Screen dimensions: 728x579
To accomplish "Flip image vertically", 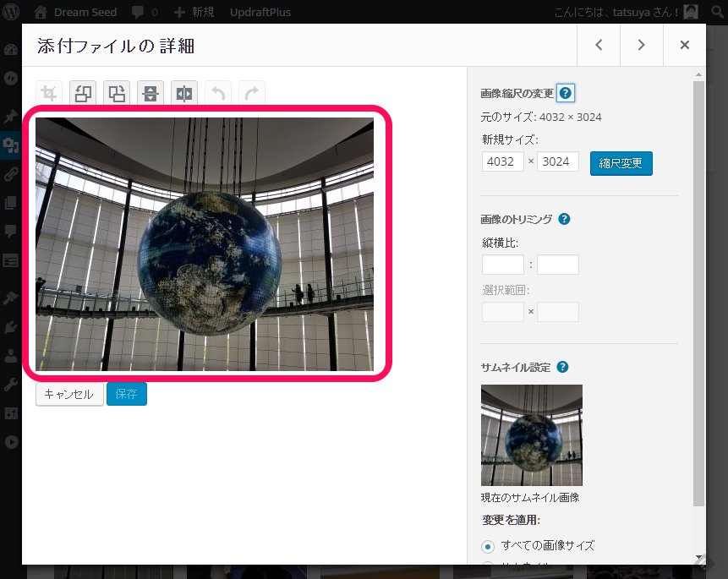I will click(x=151, y=93).
